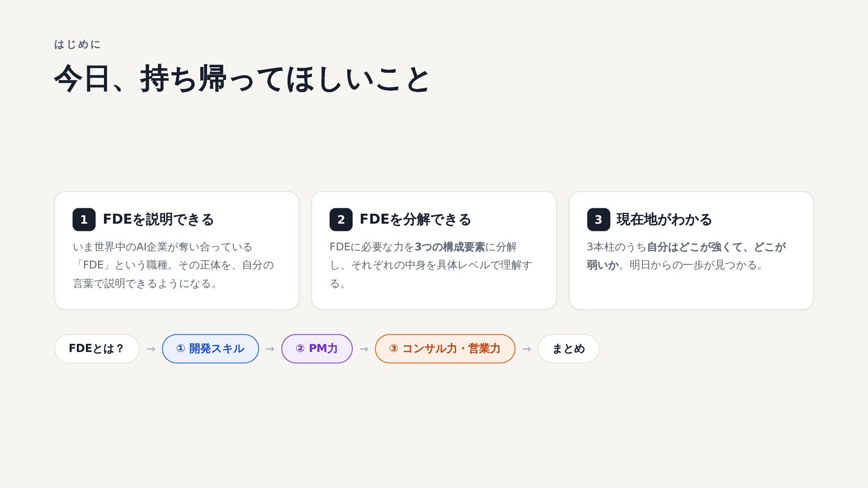Click the number 3 badge icon
The image size is (868, 488).
(x=599, y=220)
